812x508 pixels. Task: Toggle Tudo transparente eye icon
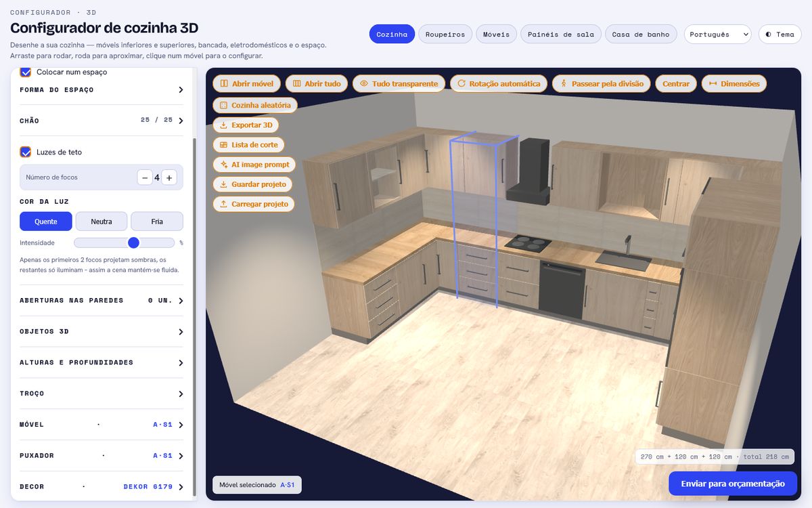363,84
